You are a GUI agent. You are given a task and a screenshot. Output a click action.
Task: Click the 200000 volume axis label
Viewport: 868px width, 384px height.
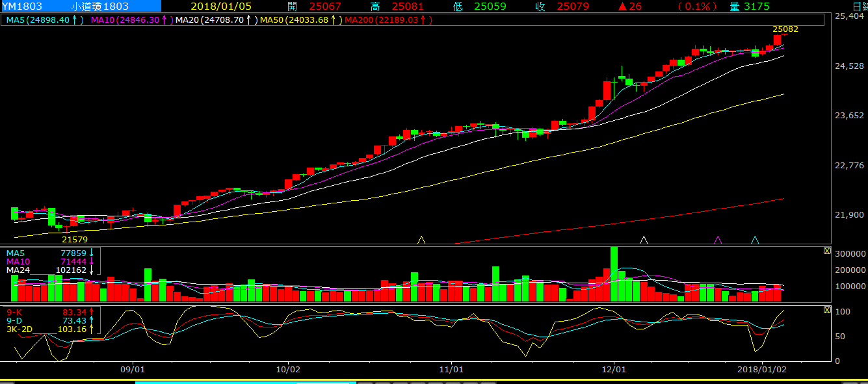pyautogui.click(x=850, y=270)
